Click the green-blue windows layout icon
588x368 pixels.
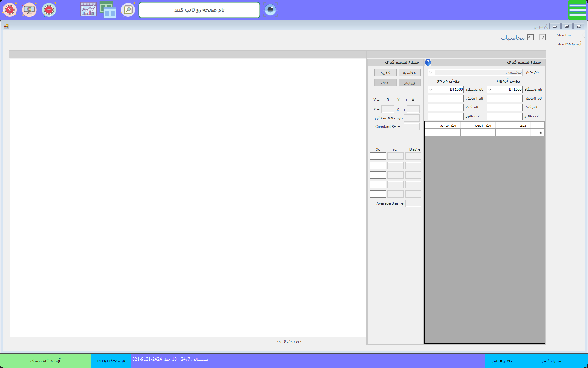[108, 10]
